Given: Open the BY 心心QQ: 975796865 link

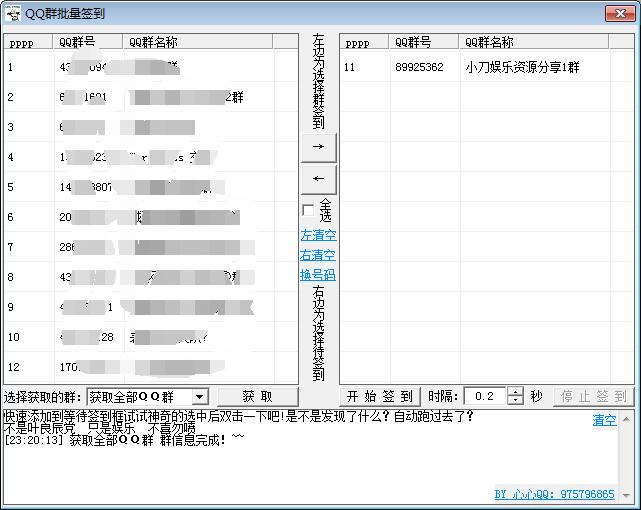Looking at the screenshot, I should click(x=554, y=494).
